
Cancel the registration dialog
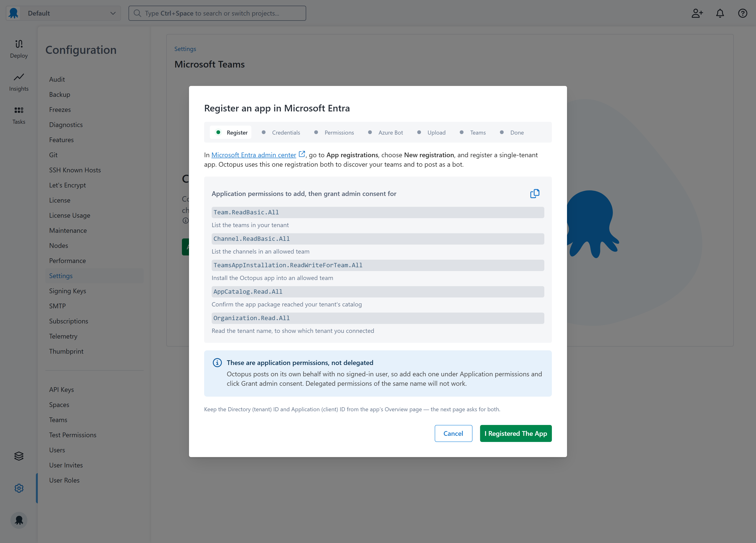(453, 433)
